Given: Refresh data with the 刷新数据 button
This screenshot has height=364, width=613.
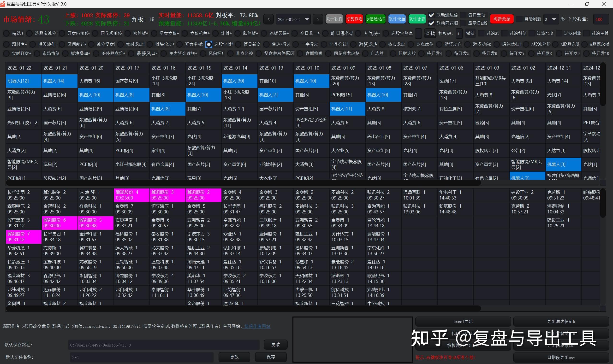Looking at the screenshot, I should click(501, 19).
